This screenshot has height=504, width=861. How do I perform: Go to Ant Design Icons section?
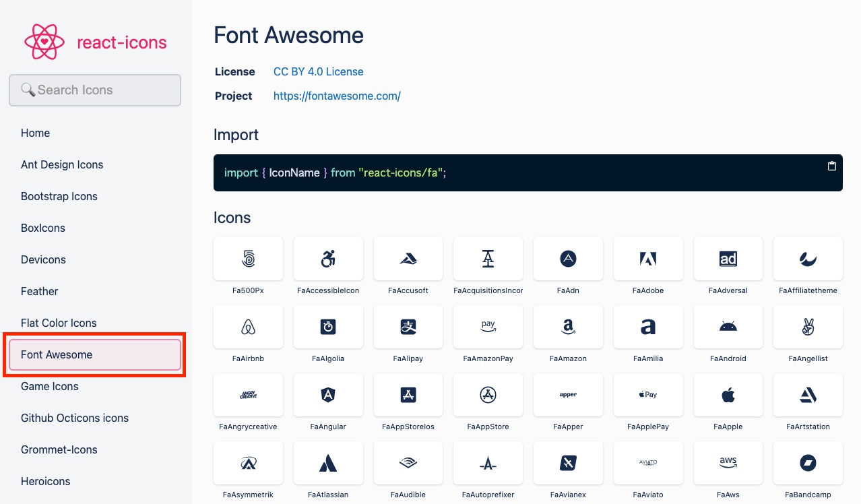pos(62,164)
